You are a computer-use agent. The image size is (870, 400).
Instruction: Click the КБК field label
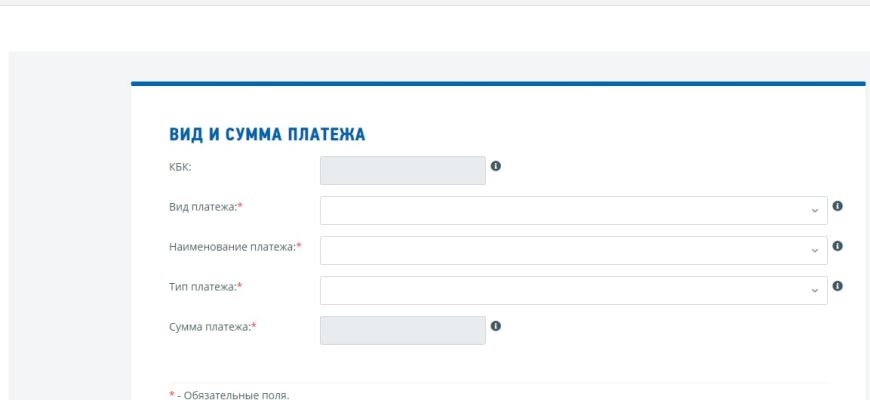click(x=180, y=167)
